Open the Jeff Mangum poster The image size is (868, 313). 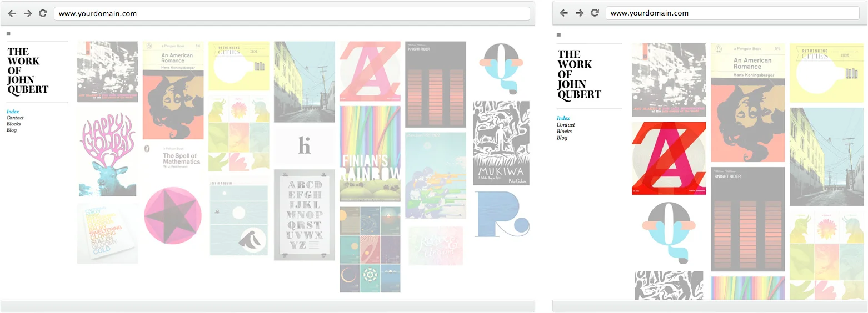click(239, 216)
